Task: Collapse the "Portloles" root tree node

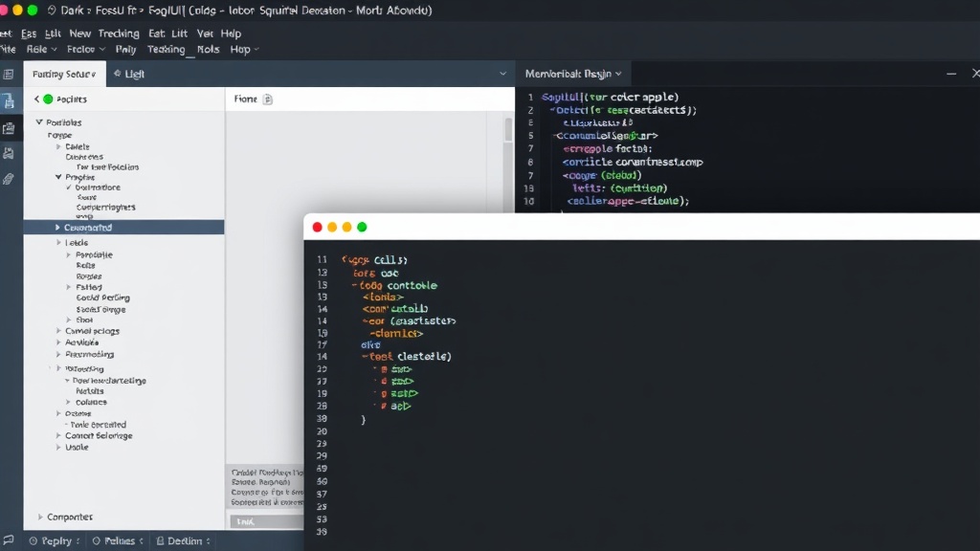Action: [39, 122]
